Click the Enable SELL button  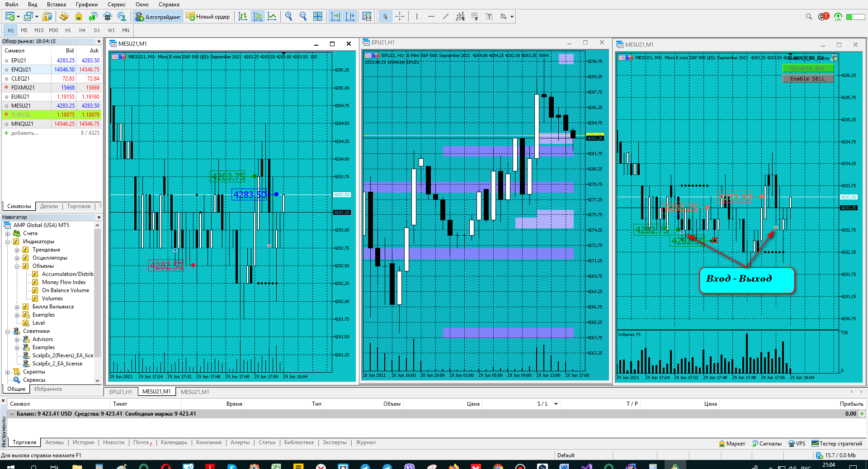point(807,79)
